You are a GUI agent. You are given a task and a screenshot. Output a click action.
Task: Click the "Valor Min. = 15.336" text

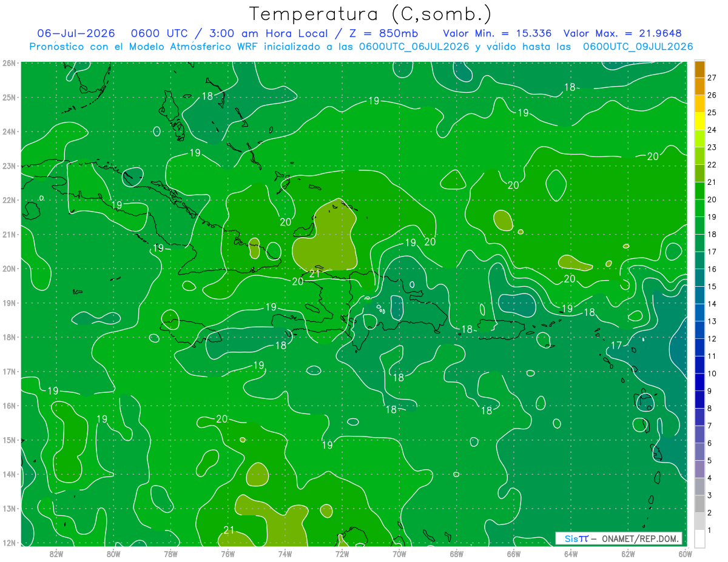(499, 33)
